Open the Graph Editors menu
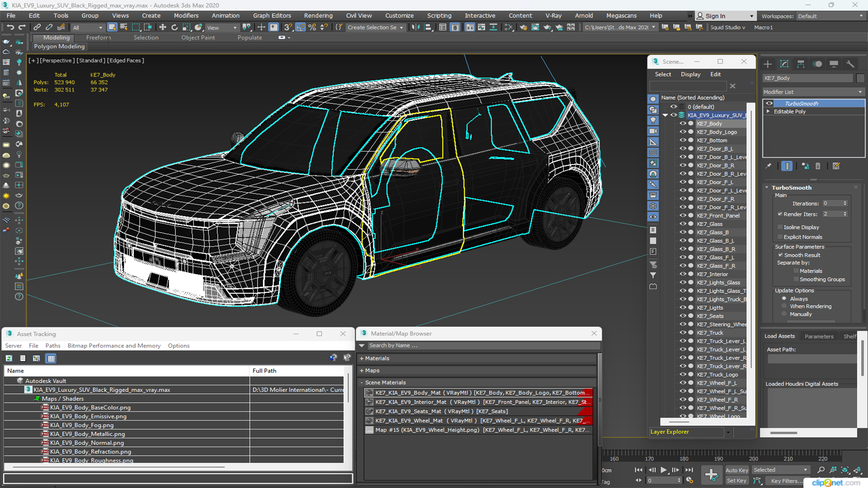868x488 pixels. coord(272,15)
